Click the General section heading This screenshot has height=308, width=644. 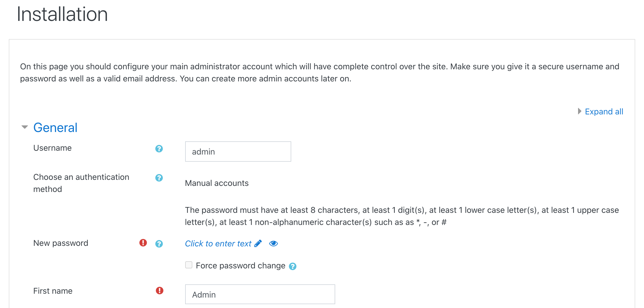coord(55,128)
